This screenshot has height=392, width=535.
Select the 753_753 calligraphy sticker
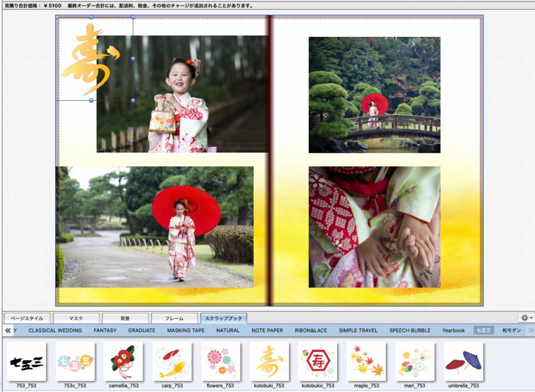click(x=26, y=362)
